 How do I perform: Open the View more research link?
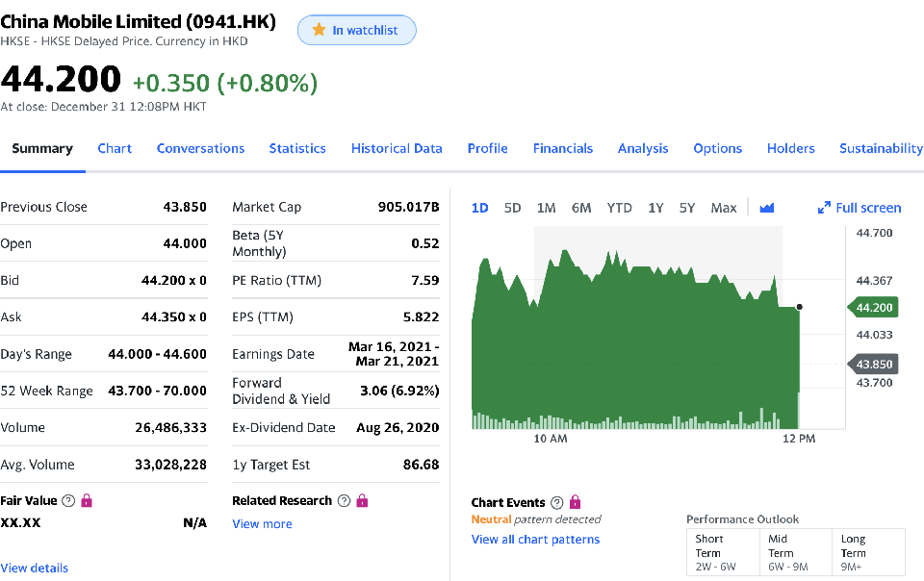click(x=262, y=524)
